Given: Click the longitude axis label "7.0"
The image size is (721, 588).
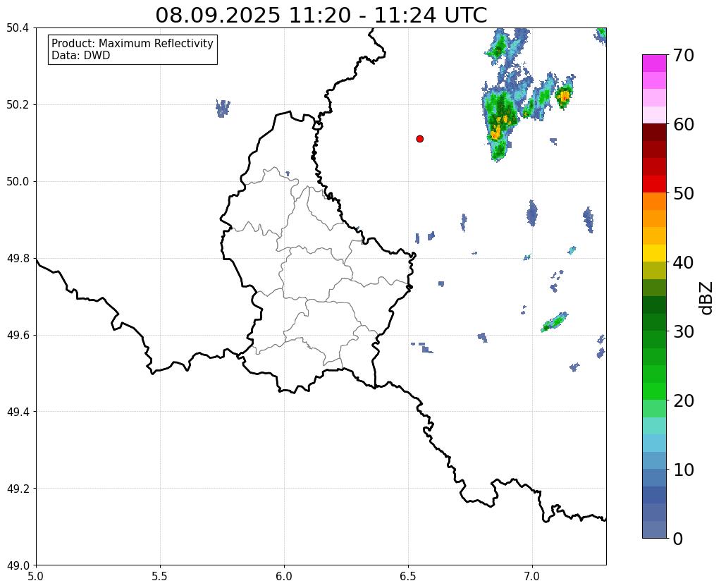Looking at the screenshot, I should (x=532, y=576).
